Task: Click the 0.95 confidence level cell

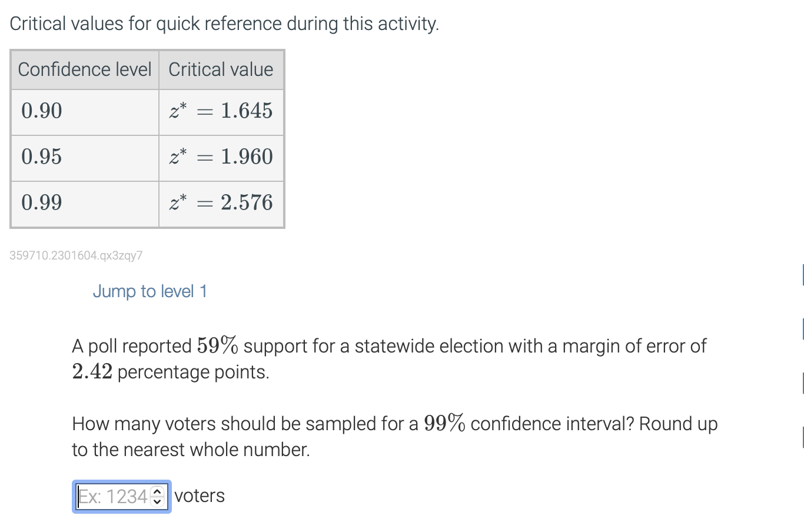Action: pyautogui.click(x=41, y=157)
